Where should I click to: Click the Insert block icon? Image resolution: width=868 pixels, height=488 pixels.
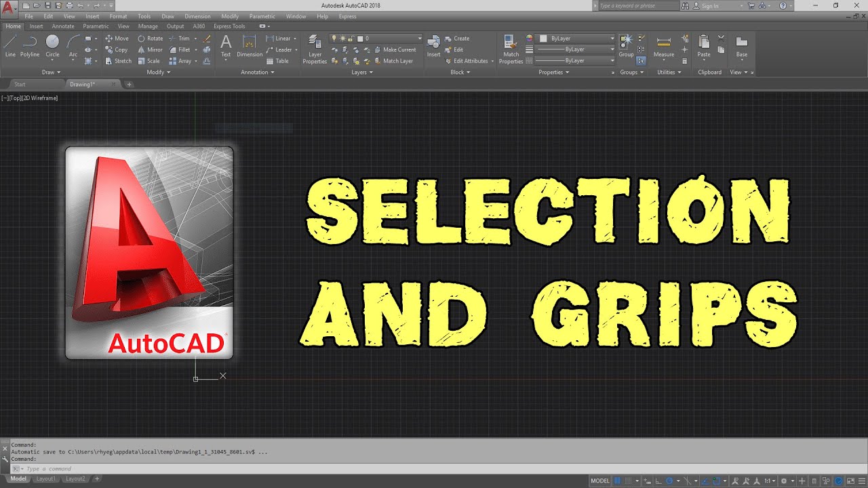coord(433,45)
